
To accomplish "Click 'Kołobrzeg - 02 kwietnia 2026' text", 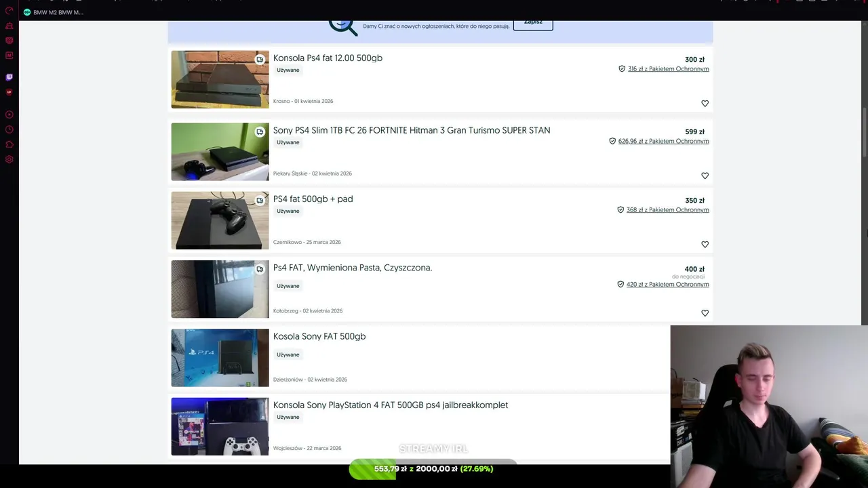I will pyautogui.click(x=308, y=311).
